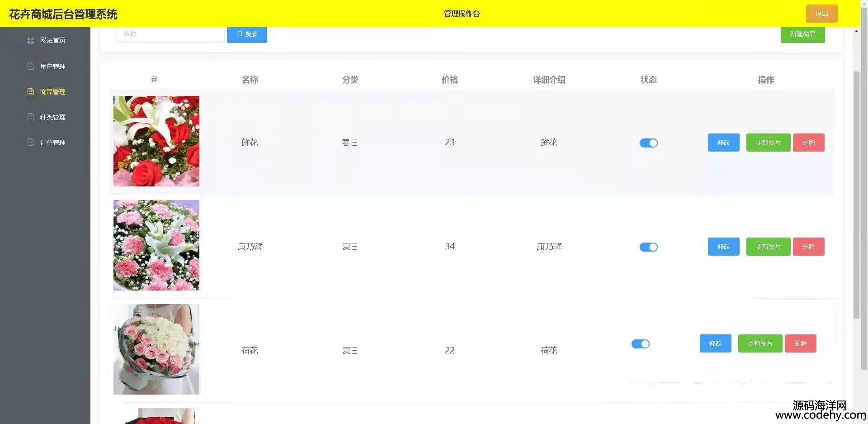Toggle the status switch for 康乃馨
This screenshot has width=868, height=424.
648,247
